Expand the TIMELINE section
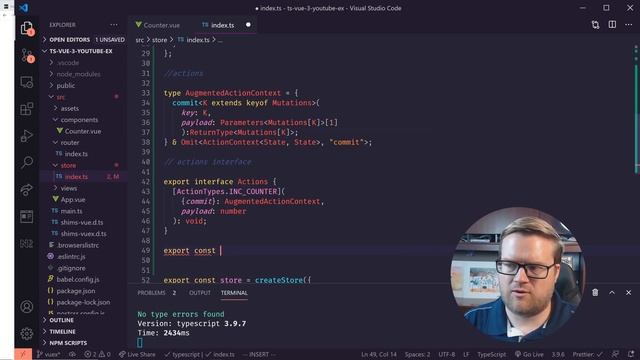 tap(83, 331)
